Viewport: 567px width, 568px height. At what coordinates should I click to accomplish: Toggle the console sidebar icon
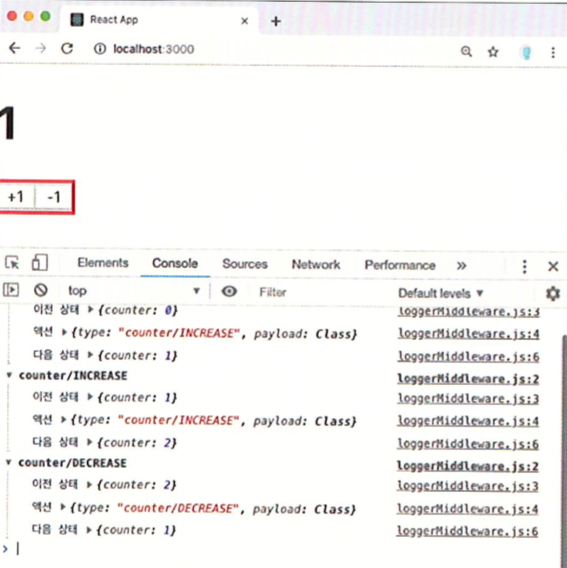pos(11,290)
